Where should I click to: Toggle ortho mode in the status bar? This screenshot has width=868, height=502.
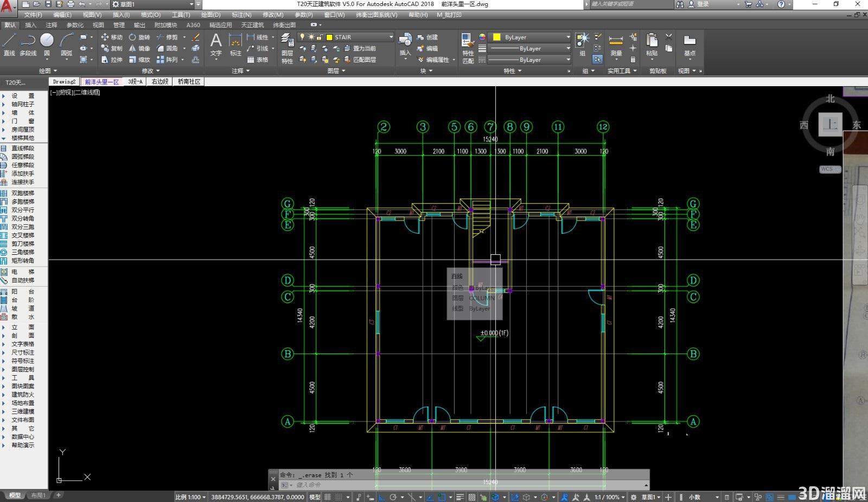(x=381, y=497)
